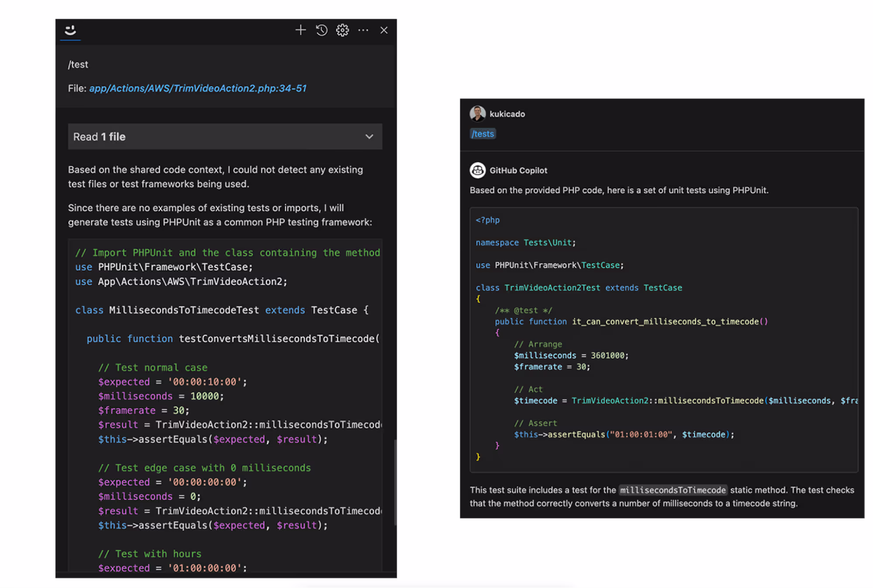Open more actions ellipsis menu

pos(363,30)
